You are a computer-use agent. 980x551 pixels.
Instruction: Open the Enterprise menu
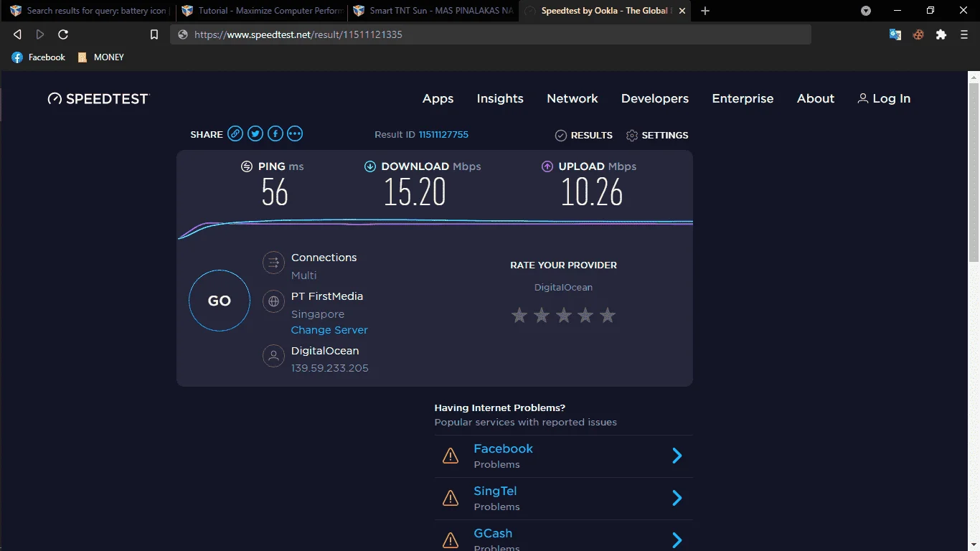click(743, 99)
